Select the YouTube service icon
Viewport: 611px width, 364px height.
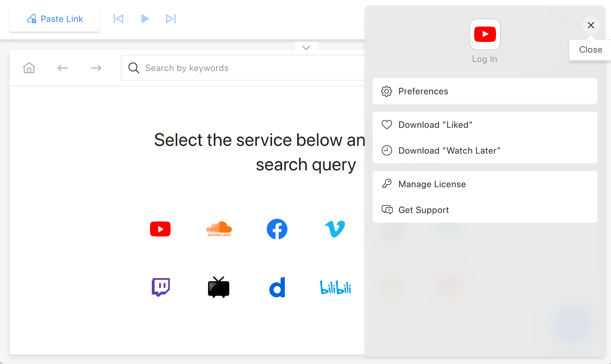160,229
